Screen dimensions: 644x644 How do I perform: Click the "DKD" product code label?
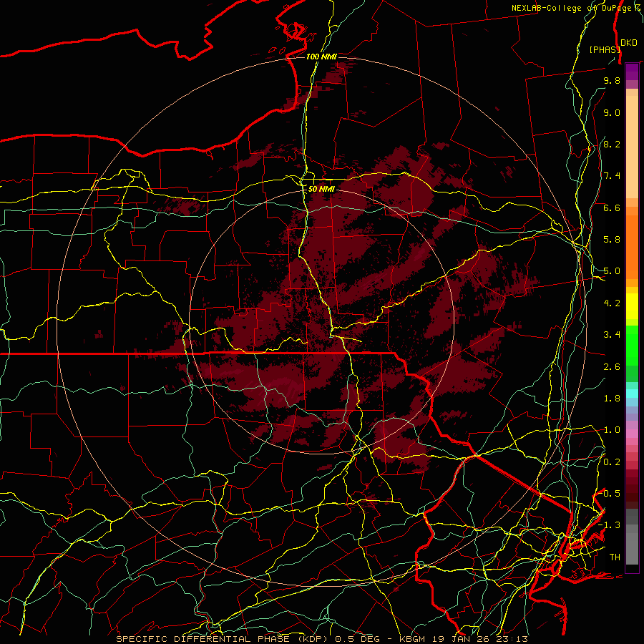629,43
